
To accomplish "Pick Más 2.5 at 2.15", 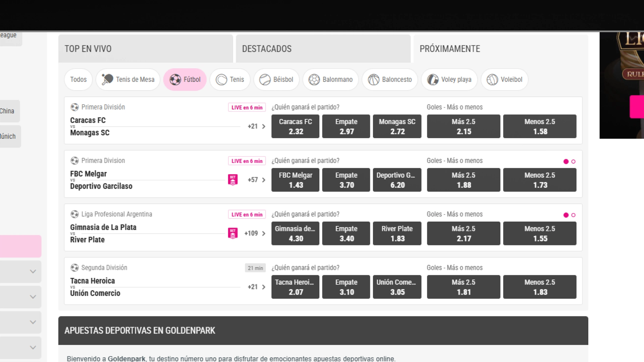I will [x=464, y=126].
